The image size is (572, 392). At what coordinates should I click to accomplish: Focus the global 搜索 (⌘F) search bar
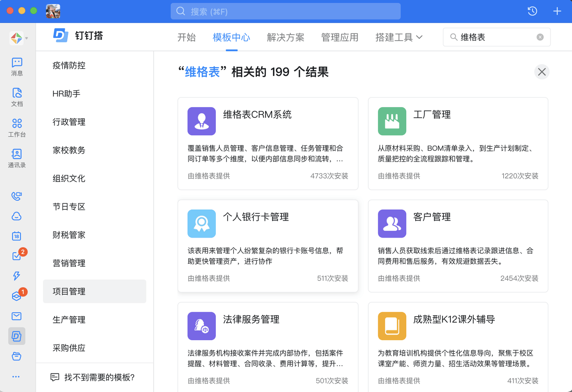[286, 11]
